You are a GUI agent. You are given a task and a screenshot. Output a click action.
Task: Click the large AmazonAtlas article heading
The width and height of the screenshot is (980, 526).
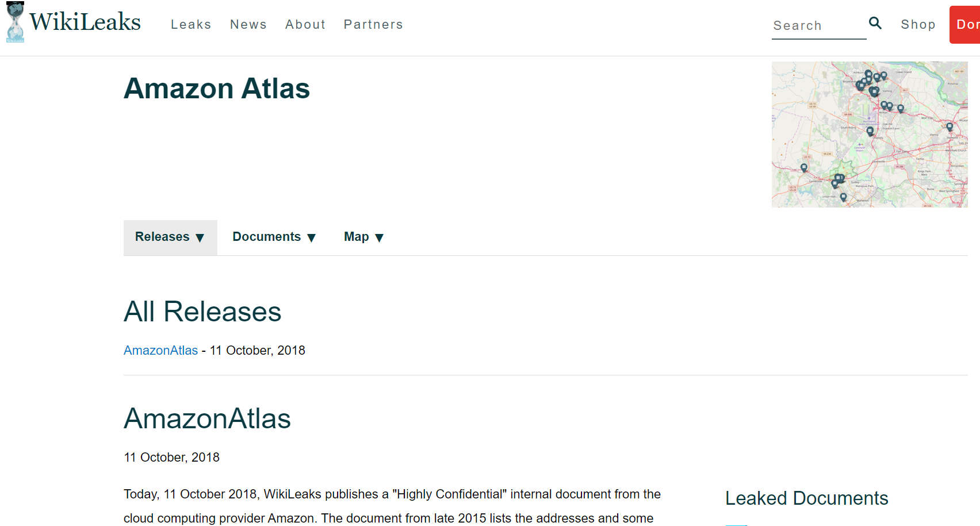[207, 419]
